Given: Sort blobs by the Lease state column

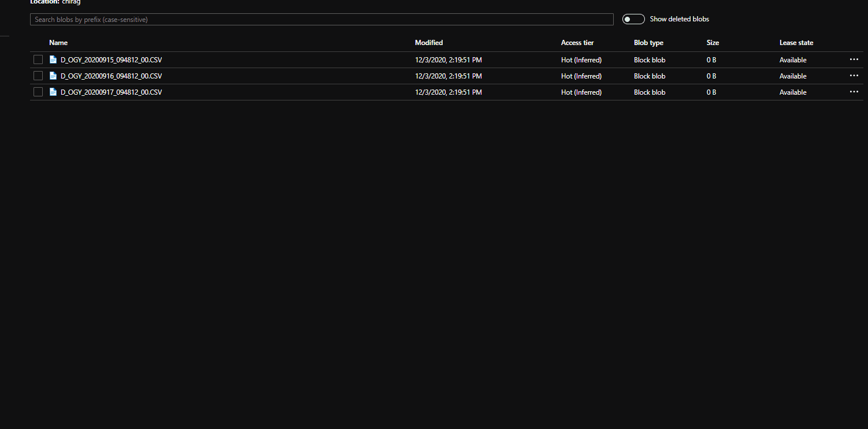Looking at the screenshot, I should pos(796,42).
